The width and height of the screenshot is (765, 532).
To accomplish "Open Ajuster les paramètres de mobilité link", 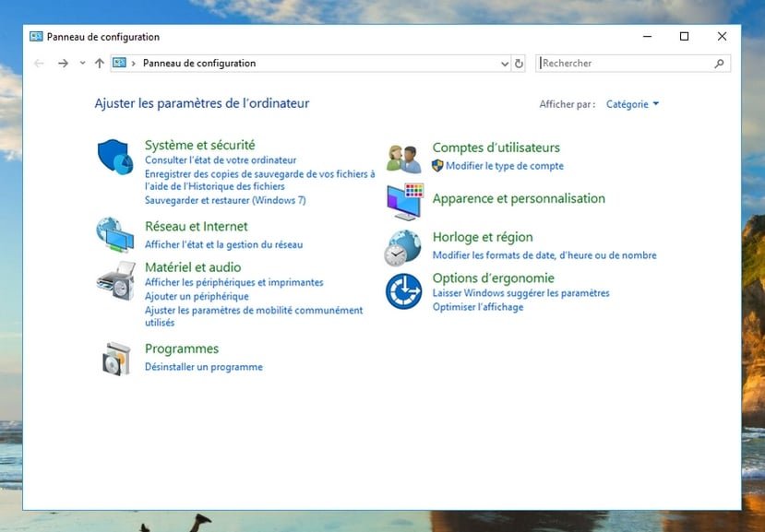I will click(254, 316).
